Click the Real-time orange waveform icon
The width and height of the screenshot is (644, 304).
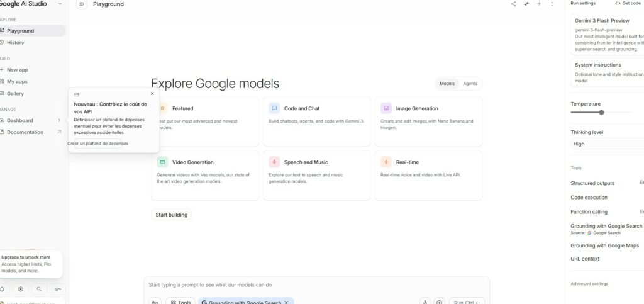pyautogui.click(x=386, y=162)
